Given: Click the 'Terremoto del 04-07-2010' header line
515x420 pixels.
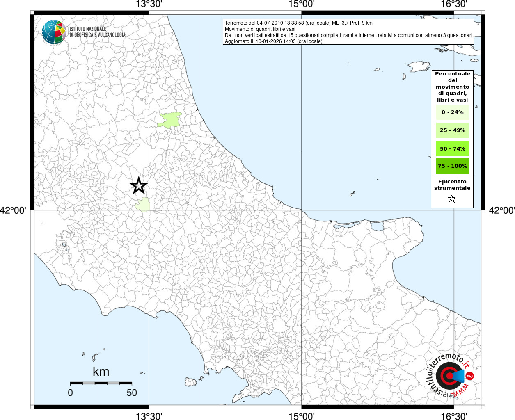Looking at the screenshot, I should point(299,23).
